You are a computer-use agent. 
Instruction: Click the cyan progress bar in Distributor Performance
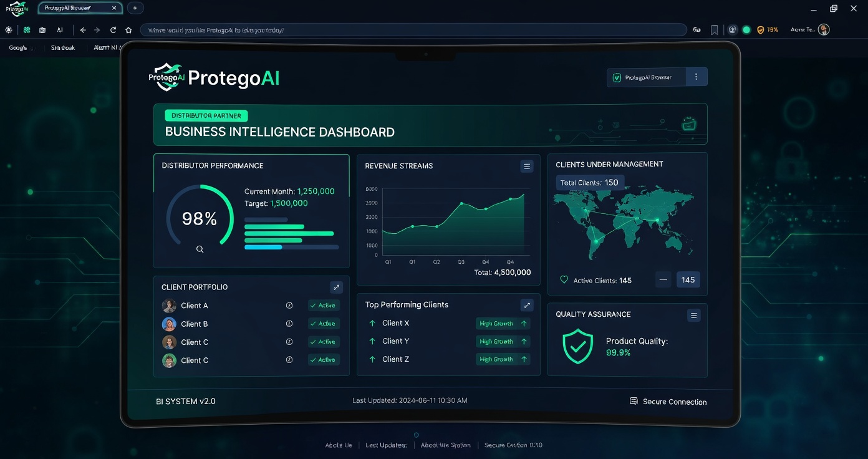point(263,247)
